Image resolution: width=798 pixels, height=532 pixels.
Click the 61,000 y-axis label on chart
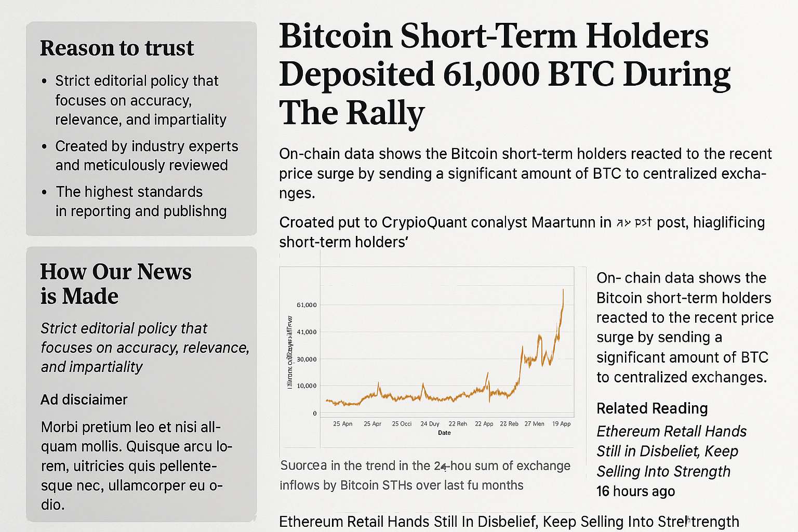pos(307,305)
